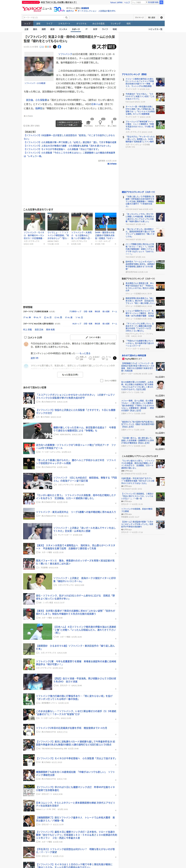Select the エキスパート tab

[64, 24]
